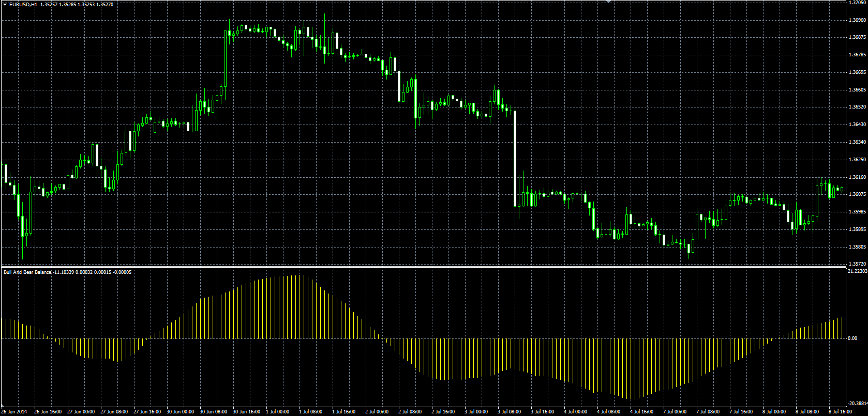Click the 8 Jul 00:00 time label
The height and width of the screenshot is (417, 868).
tap(774, 412)
